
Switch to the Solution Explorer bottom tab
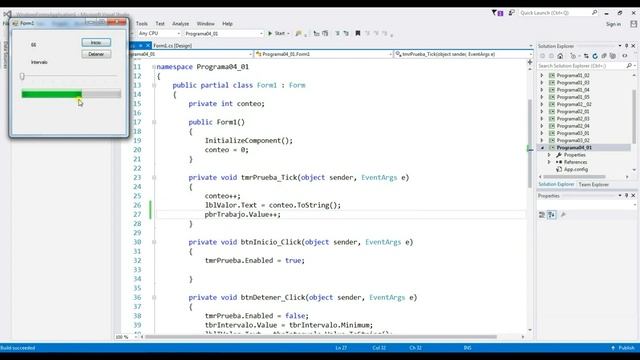[x=556, y=184]
